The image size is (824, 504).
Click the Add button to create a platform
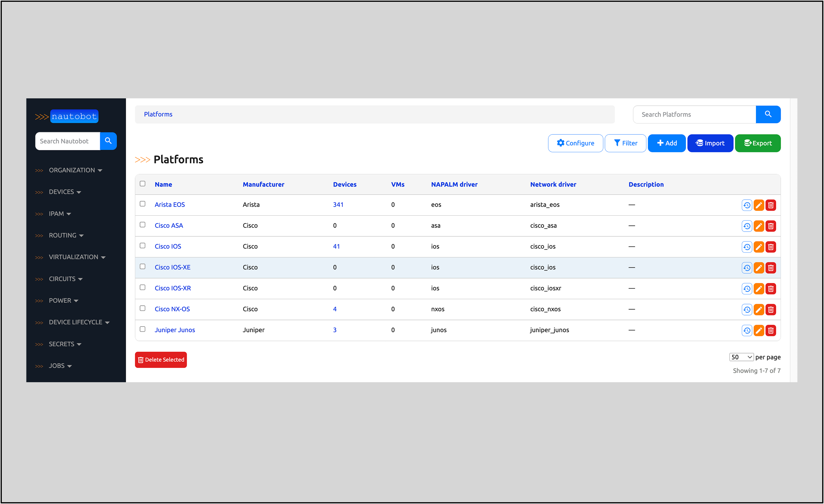point(667,143)
